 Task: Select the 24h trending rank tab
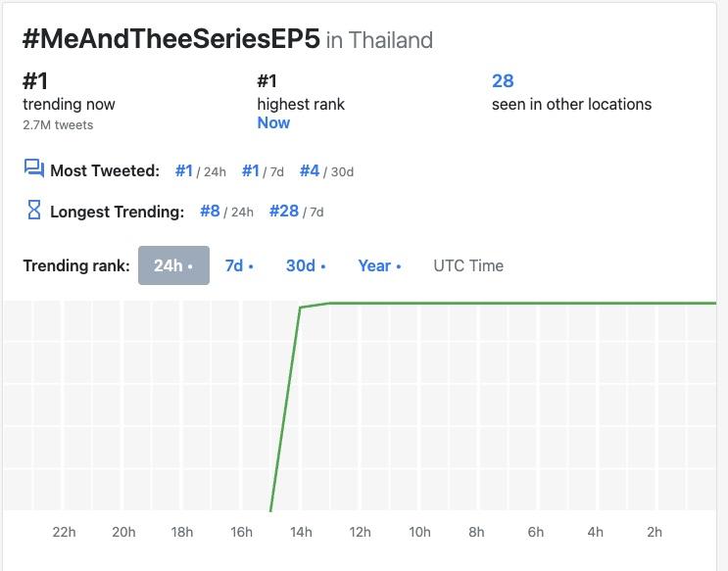pos(173,265)
